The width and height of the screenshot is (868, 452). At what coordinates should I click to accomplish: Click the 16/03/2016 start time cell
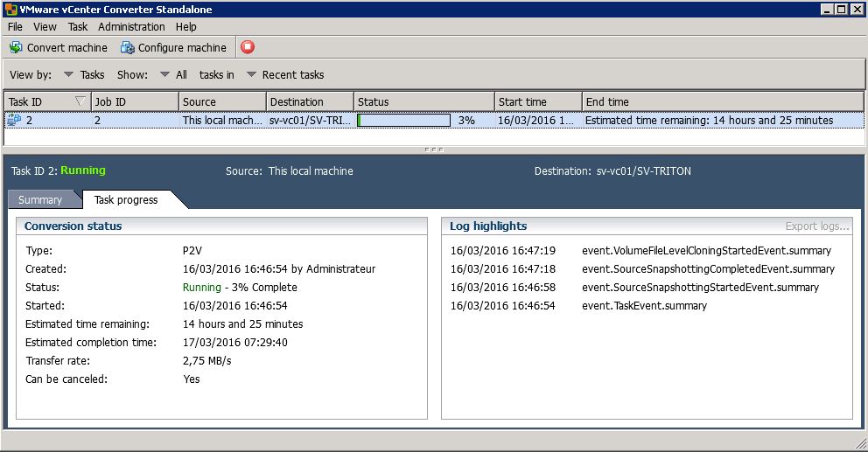(x=535, y=120)
